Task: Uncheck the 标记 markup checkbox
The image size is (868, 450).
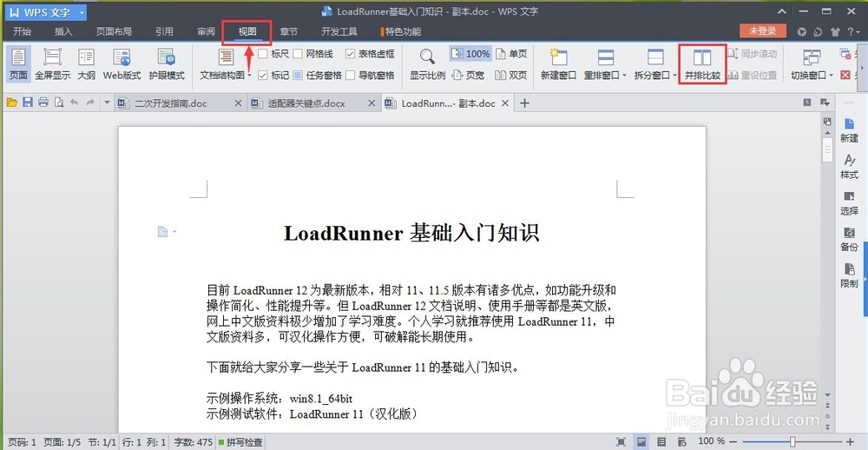Action: click(262, 75)
